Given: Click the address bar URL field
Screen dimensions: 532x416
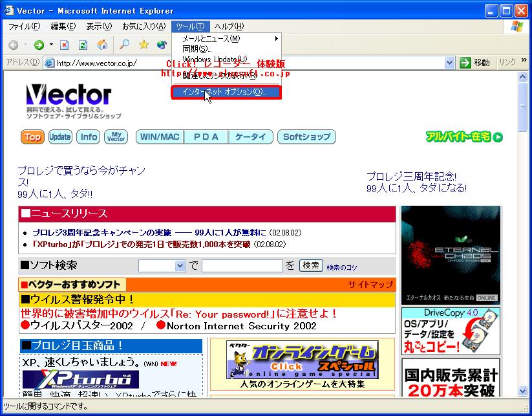Looking at the screenshot, I should pos(250,63).
